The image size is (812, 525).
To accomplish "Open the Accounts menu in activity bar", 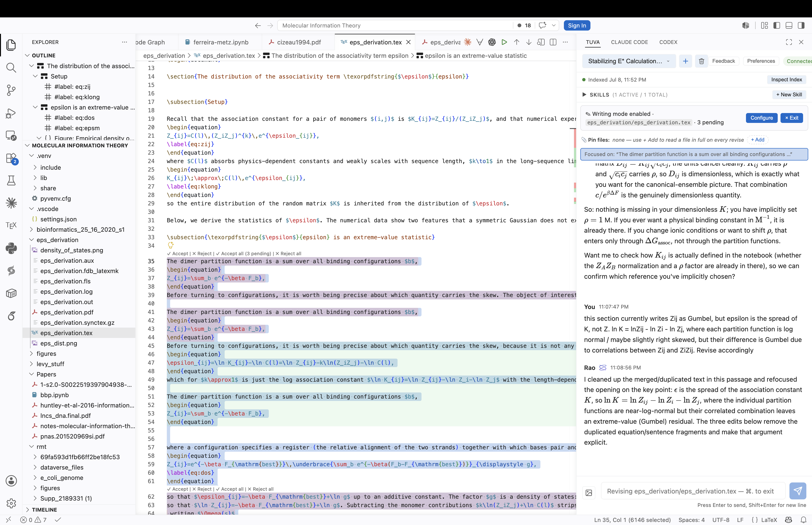I will [x=11, y=481].
